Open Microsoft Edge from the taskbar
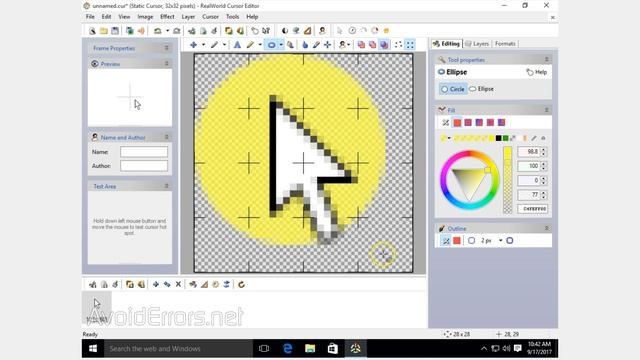Viewport: 640px width, 360px height. tap(288, 349)
